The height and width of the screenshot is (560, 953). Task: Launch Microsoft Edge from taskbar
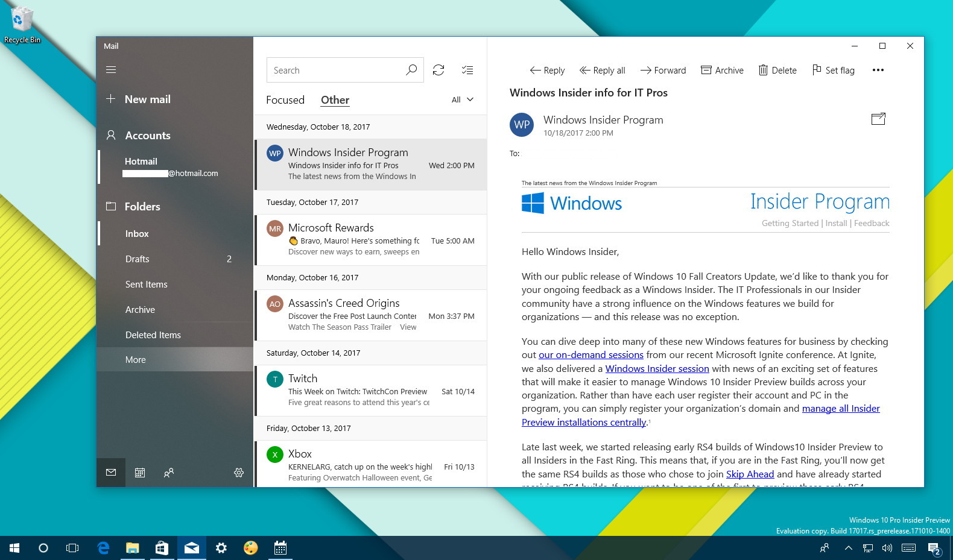coord(103,548)
